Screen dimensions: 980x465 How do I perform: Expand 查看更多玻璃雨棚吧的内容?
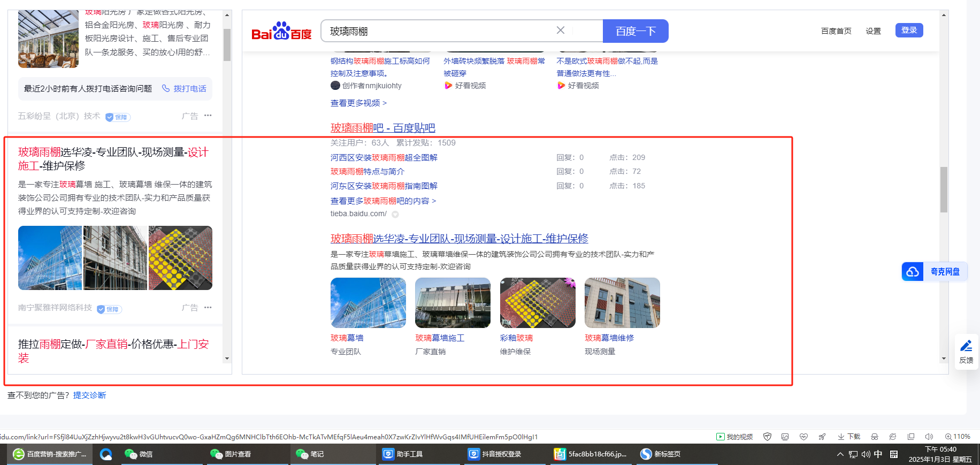click(383, 201)
